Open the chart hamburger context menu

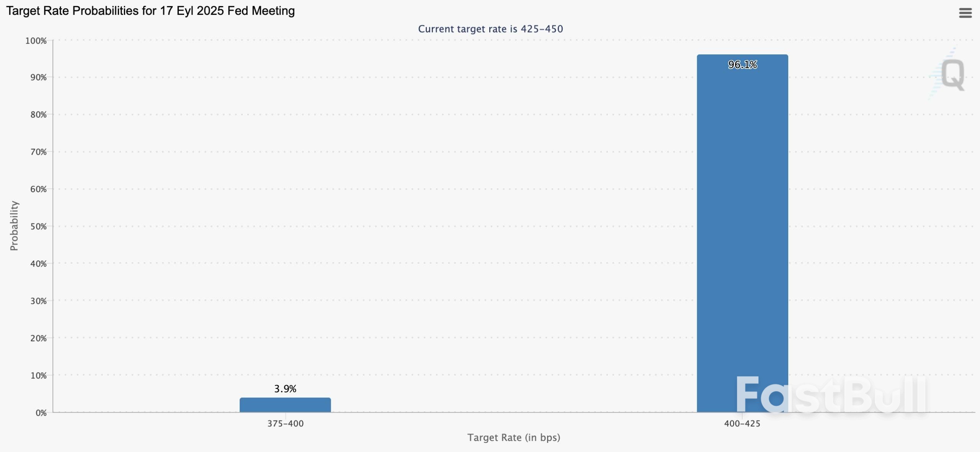(x=965, y=13)
